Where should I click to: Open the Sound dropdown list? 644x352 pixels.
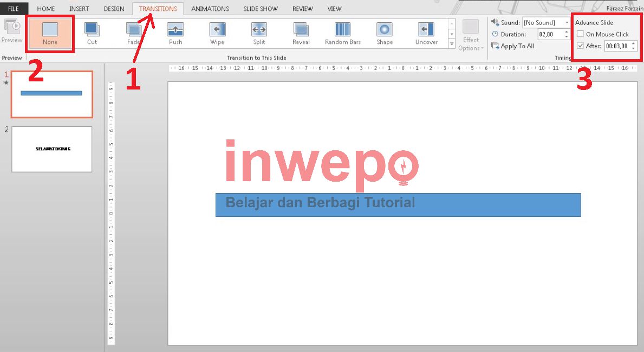coord(567,23)
